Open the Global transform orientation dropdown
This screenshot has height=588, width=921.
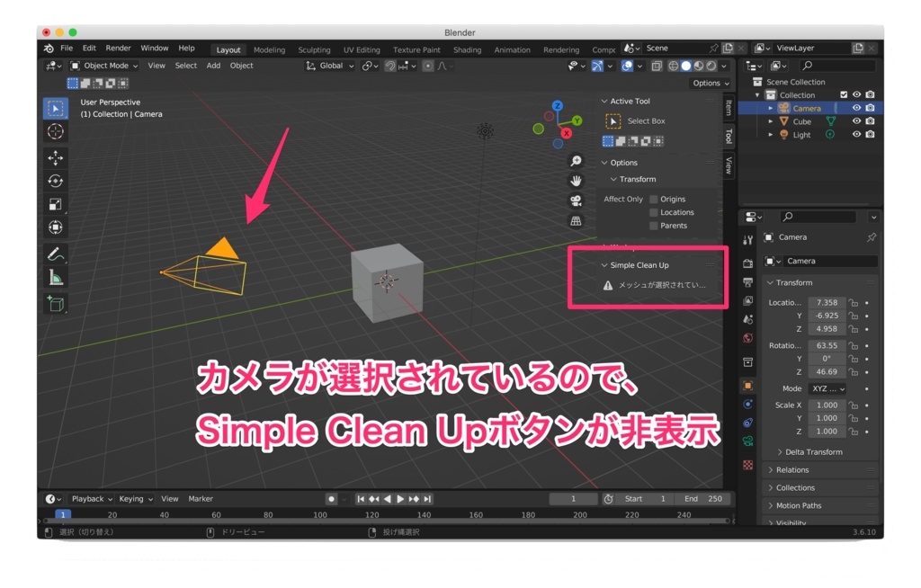tap(330, 65)
